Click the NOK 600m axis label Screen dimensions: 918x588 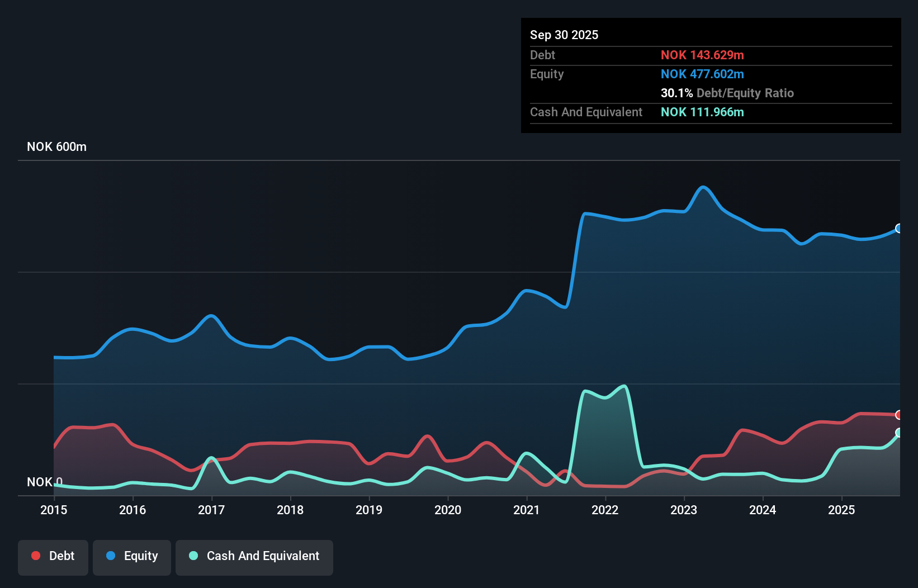(56, 146)
